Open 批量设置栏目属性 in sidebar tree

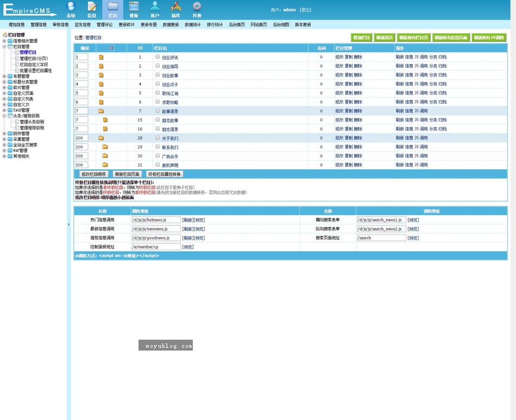[36, 71]
